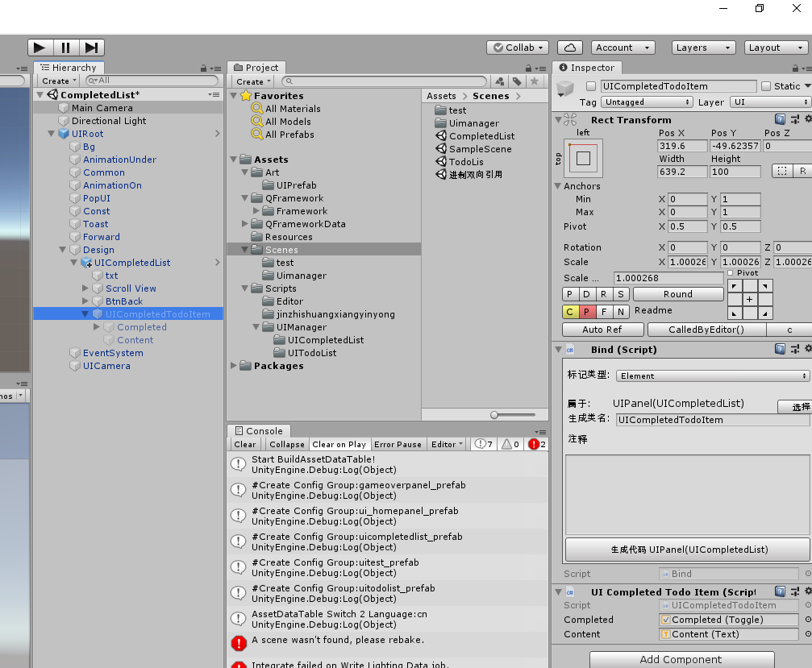Toggle Collapse in the Console toolbar

[x=286, y=443]
